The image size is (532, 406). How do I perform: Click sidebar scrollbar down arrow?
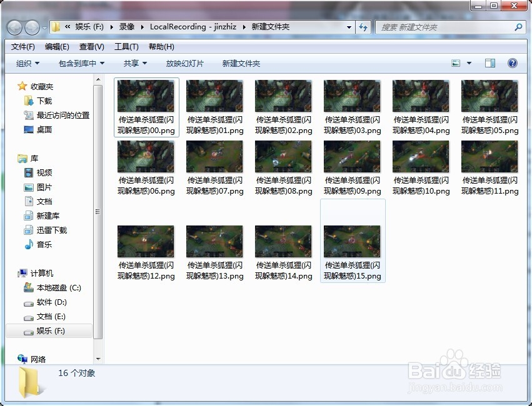point(98,359)
